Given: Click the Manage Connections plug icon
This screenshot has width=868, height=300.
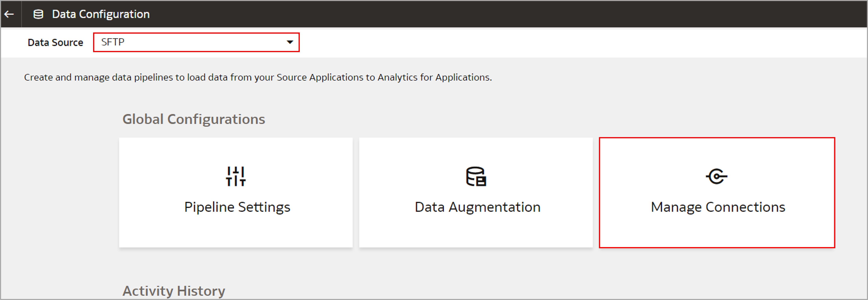Looking at the screenshot, I should (716, 176).
